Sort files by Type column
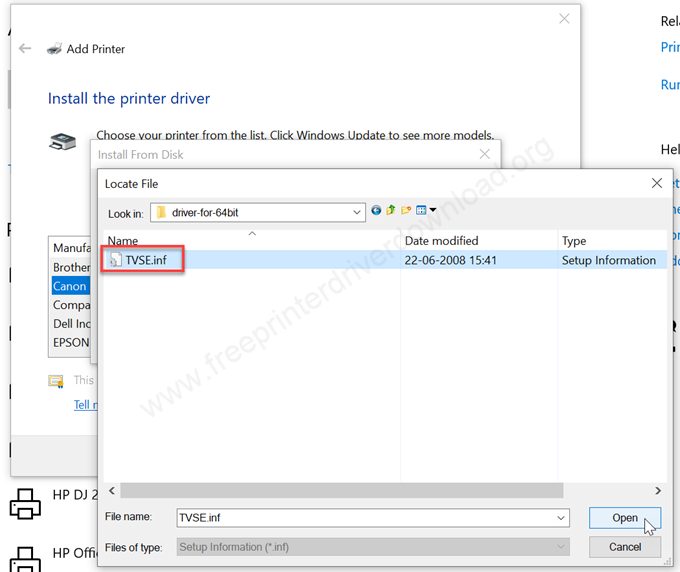Viewport: 680px width, 572px height. [574, 241]
